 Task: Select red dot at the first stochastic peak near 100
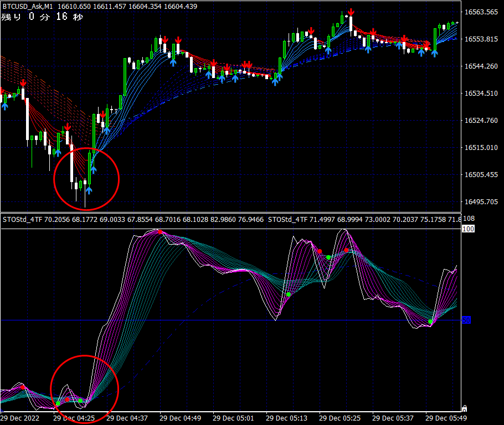(x=160, y=232)
